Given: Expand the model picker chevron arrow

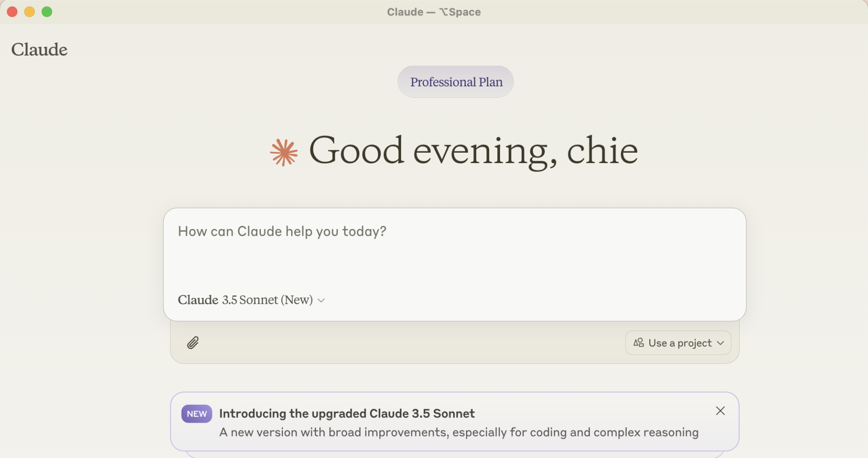Looking at the screenshot, I should coord(321,300).
